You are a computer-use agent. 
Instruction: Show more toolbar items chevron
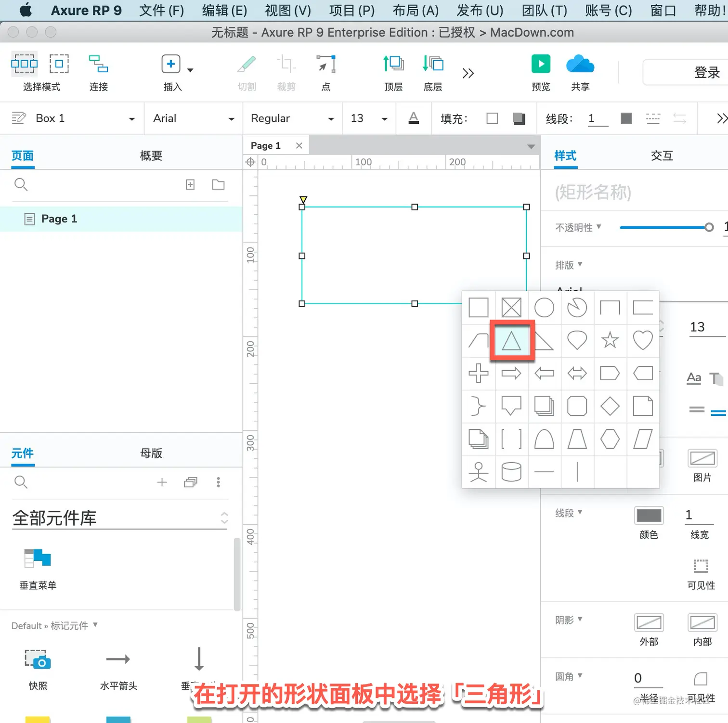tap(468, 73)
